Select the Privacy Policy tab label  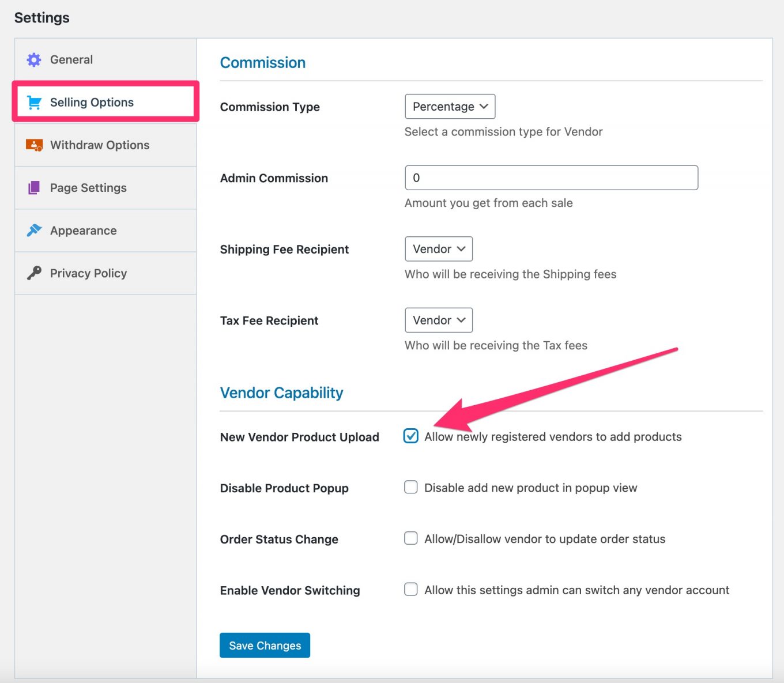[88, 273]
